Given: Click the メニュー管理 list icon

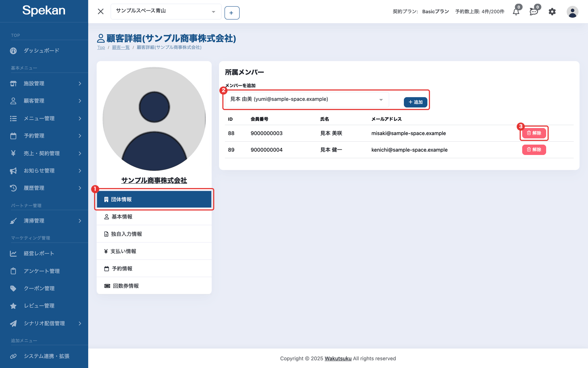Looking at the screenshot, I should click(x=13, y=118).
